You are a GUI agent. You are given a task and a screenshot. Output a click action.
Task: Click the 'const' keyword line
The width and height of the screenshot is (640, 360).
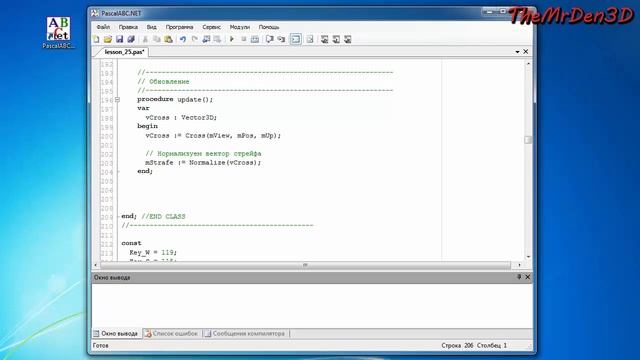pos(131,243)
